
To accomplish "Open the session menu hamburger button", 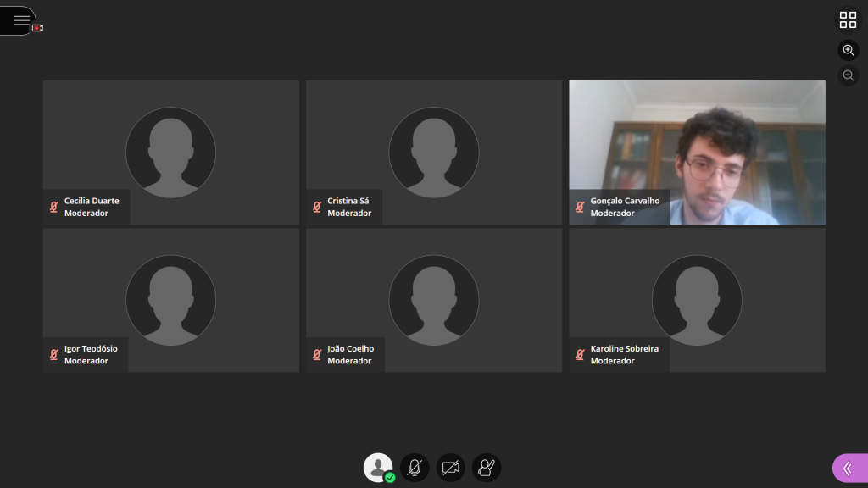I will (x=20, y=20).
